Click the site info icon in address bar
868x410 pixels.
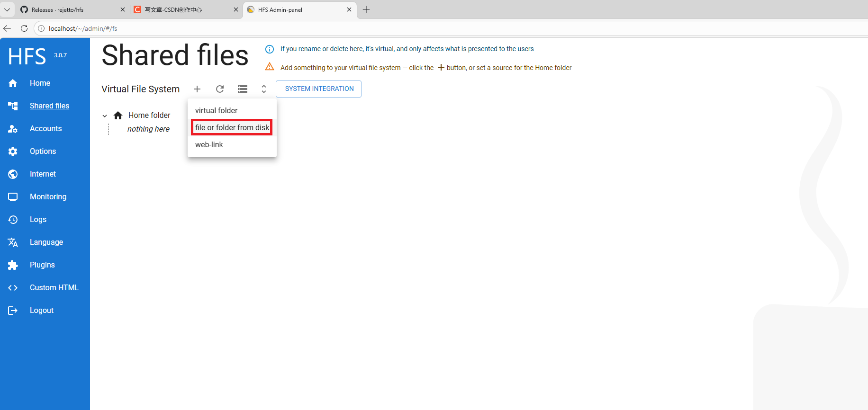pyautogui.click(x=41, y=28)
